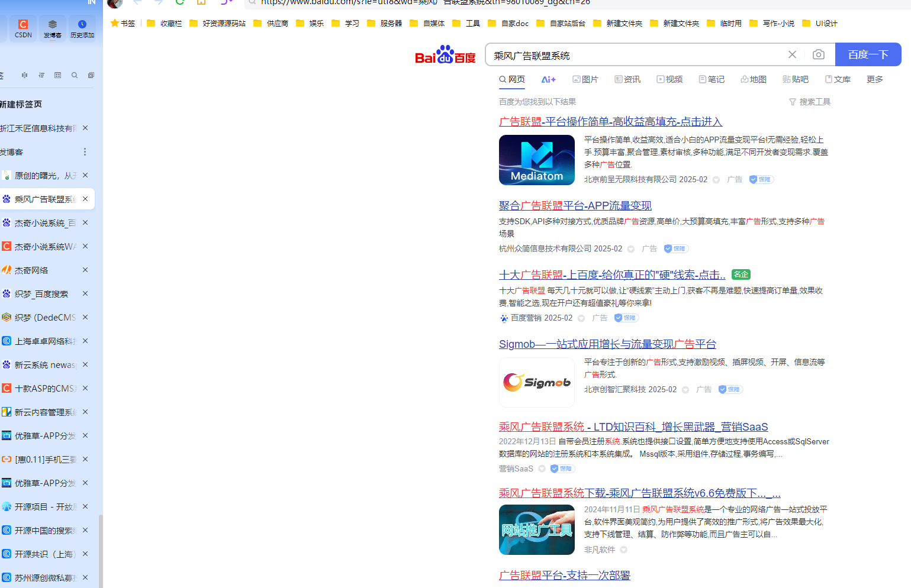This screenshot has width=911, height=588.
Task: Close the 织梦 (DedeCMS sidebar tab
Action: 85,317
